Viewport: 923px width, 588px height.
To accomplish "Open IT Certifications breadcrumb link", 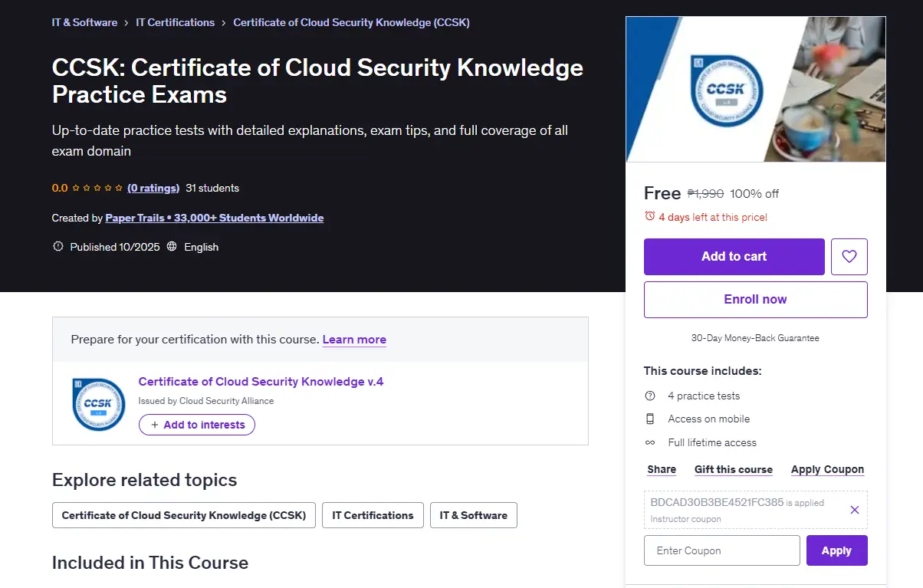I will click(176, 22).
